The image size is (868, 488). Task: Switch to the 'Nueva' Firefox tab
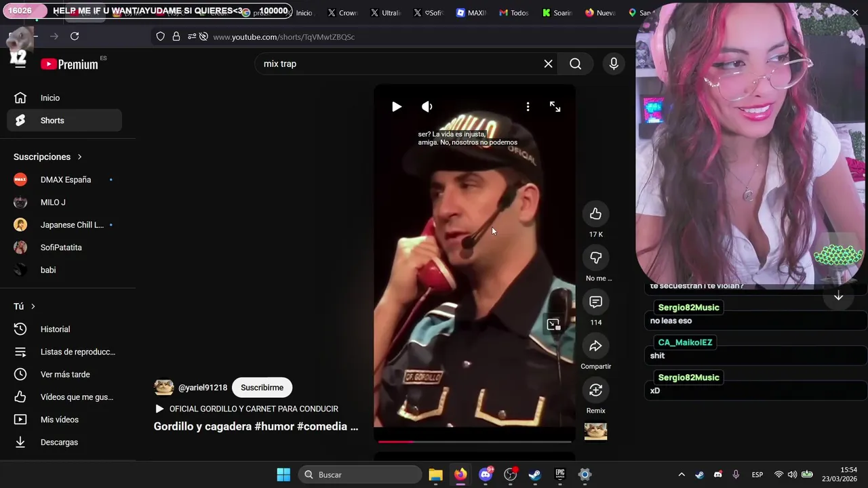coord(599,13)
